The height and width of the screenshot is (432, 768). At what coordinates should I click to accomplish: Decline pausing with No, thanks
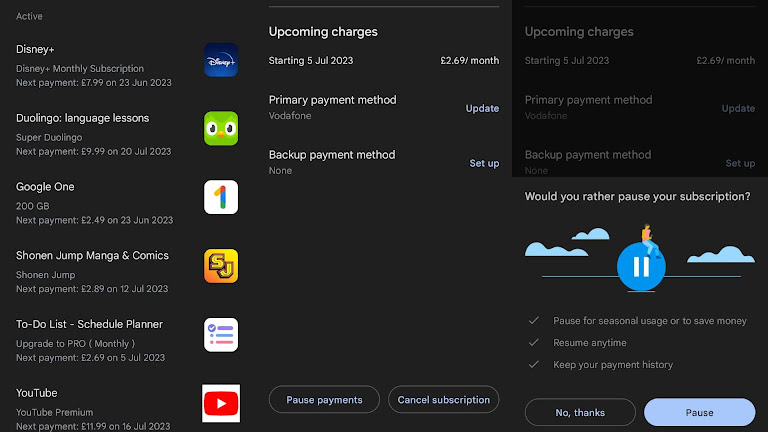(x=580, y=412)
